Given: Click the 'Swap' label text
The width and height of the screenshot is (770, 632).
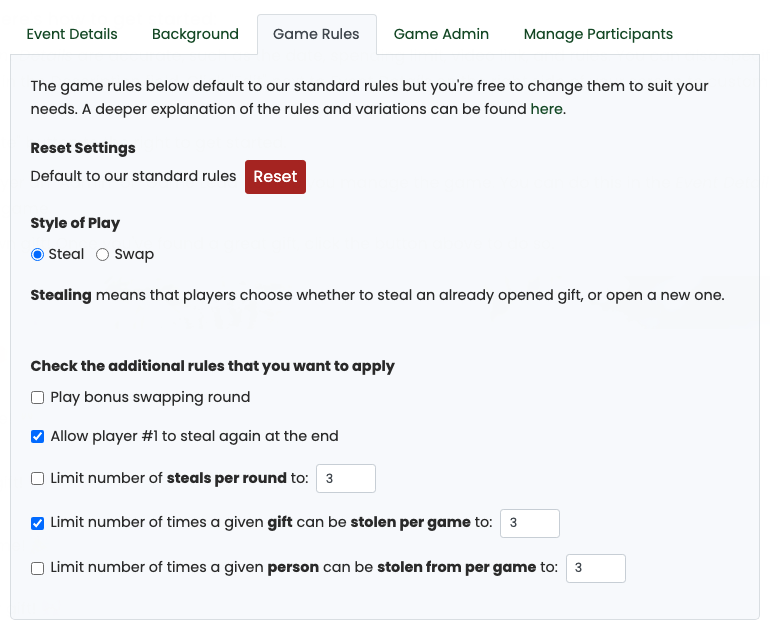Looking at the screenshot, I should pyautogui.click(x=134, y=254).
